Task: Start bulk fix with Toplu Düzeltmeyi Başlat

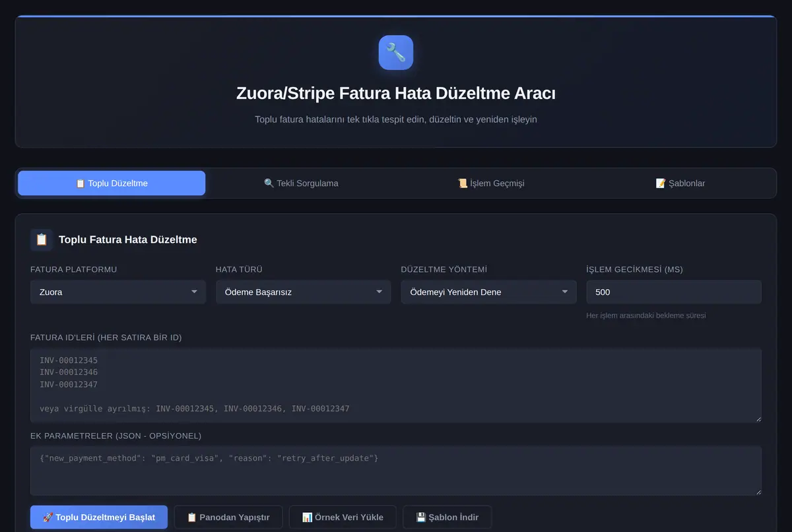Action: tap(99, 517)
